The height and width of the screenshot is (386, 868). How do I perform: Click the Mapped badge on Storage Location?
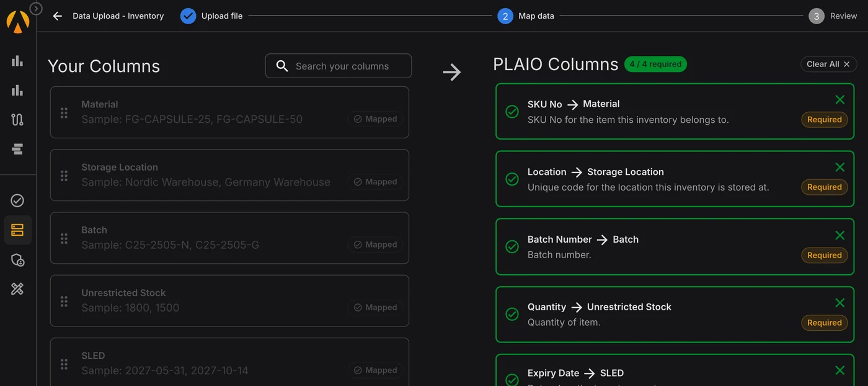tap(375, 182)
